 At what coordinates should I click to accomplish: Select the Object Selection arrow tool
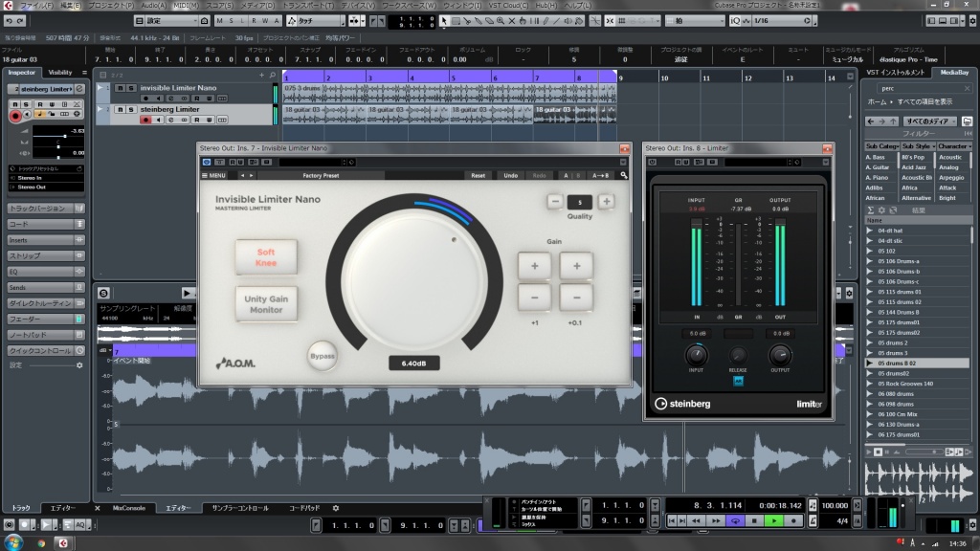click(444, 21)
